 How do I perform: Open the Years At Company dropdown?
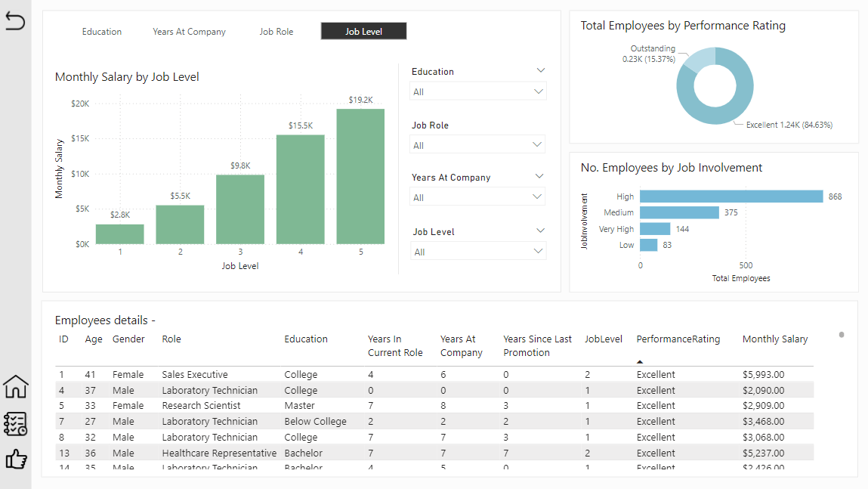pos(477,197)
